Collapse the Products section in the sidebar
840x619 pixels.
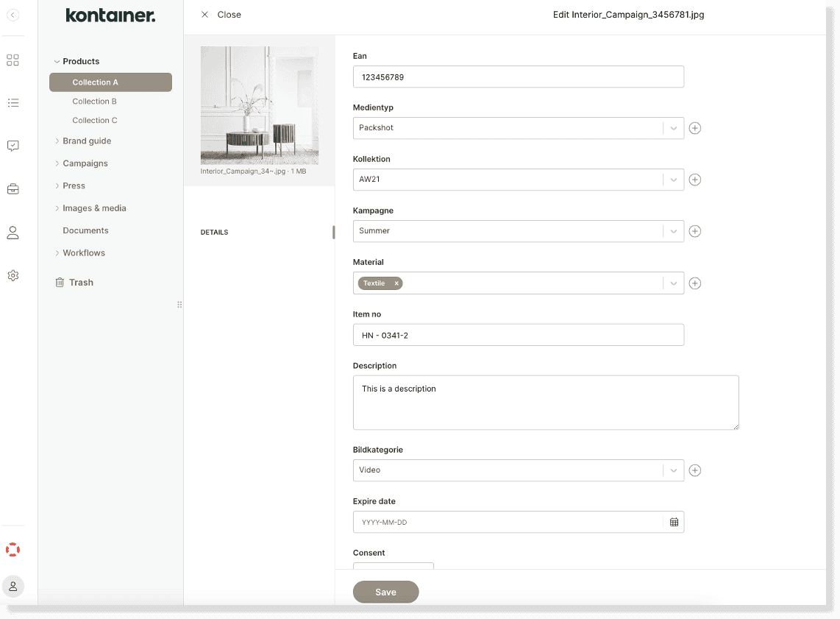[56, 61]
